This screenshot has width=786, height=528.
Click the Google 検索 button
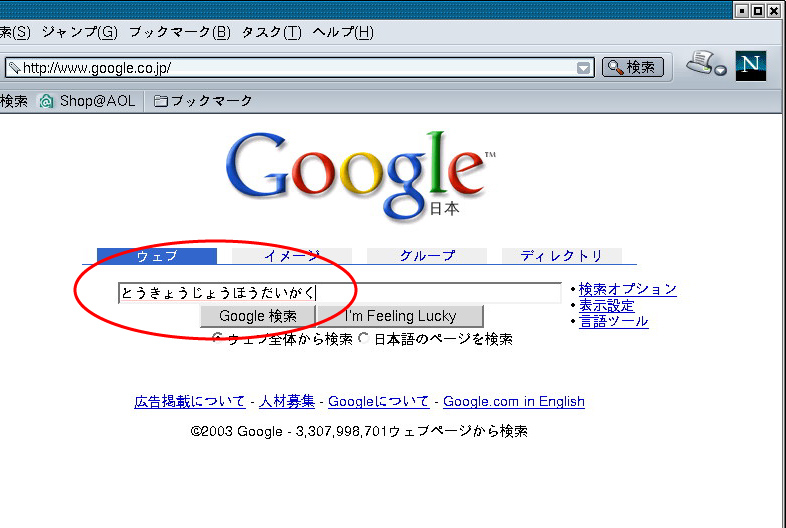tap(258, 316)
